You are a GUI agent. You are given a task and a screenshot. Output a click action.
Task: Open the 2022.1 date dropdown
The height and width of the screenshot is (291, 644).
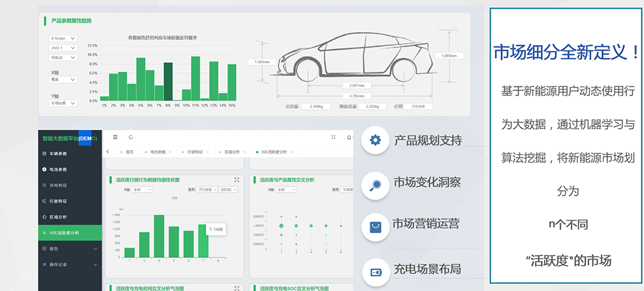click(63, 48)
